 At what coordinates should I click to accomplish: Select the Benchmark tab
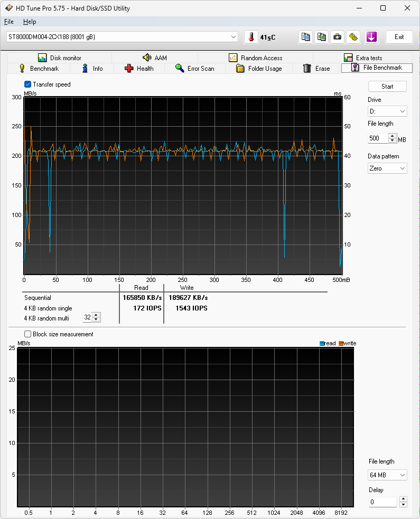click(x=39, y=69)
